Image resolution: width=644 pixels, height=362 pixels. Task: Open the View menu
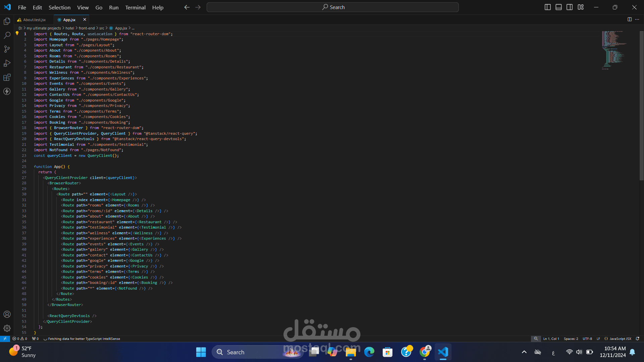pos(83,7)
